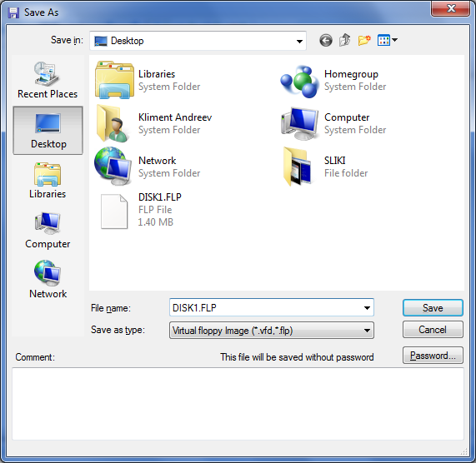Go up one folder level
Viewport: 476px width, 463px height.
pyautogui.click(x=345, y=40)
